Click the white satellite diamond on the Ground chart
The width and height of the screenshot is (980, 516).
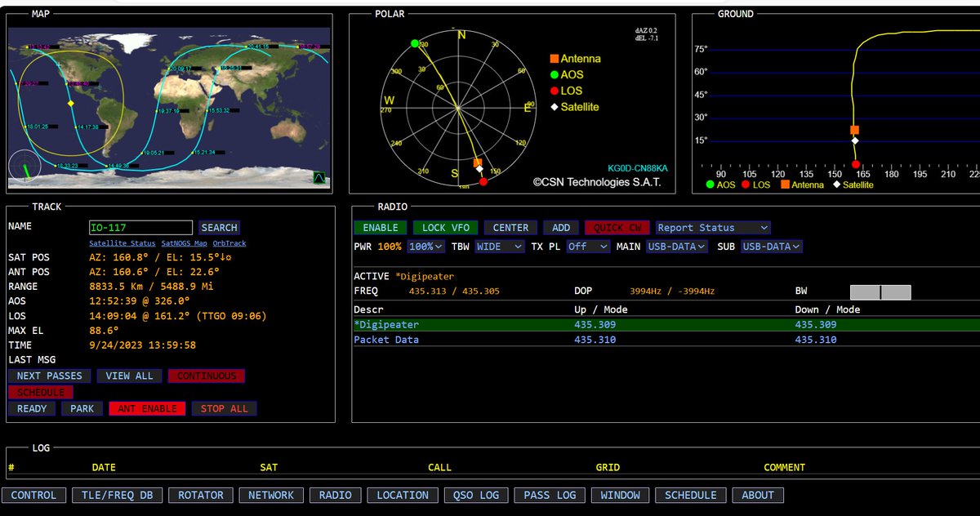855,140
